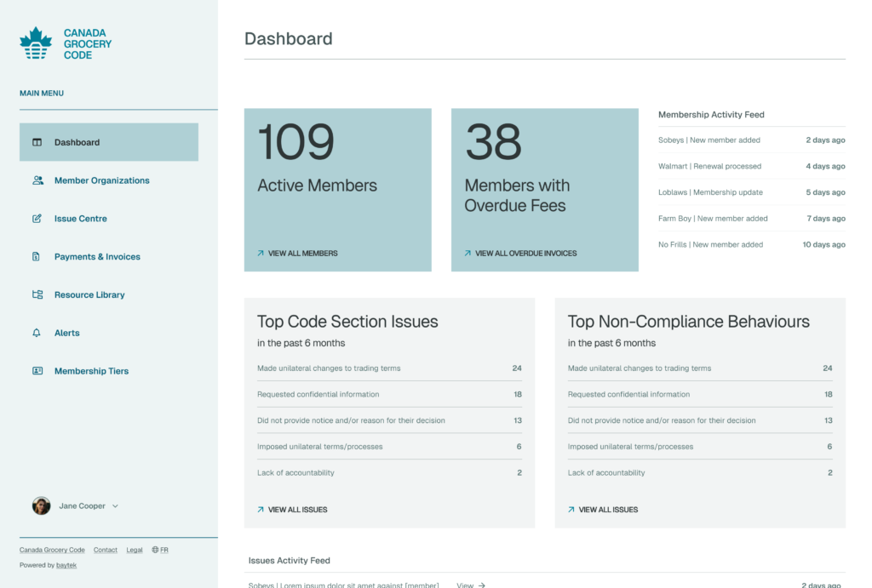Click the Canada Grocery Code maple leaf logo

point(36,43)
